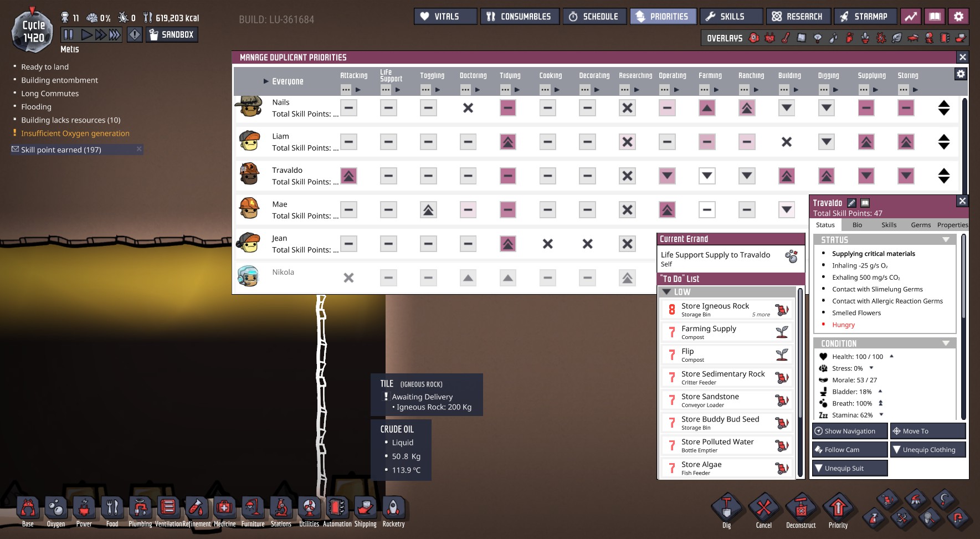This screenshot has width=980, height=539.
Task: Open the Digging column options menu
Action: 824,89
